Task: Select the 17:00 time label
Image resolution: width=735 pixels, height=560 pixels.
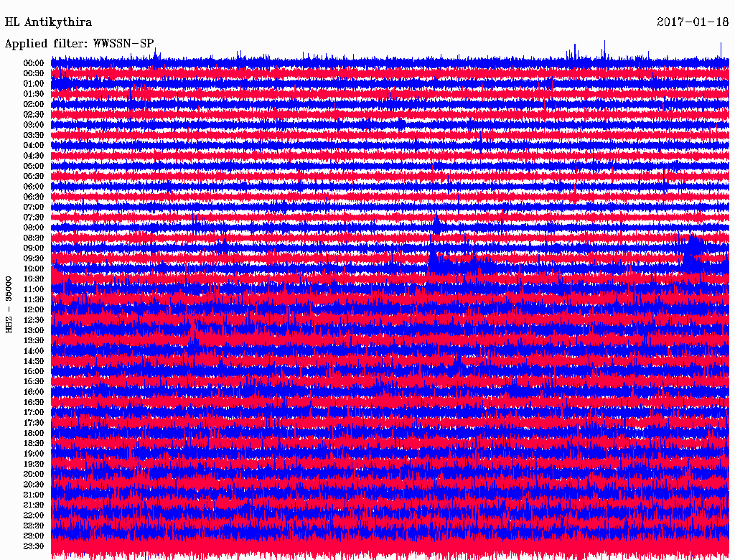Action: pos(34,412)
